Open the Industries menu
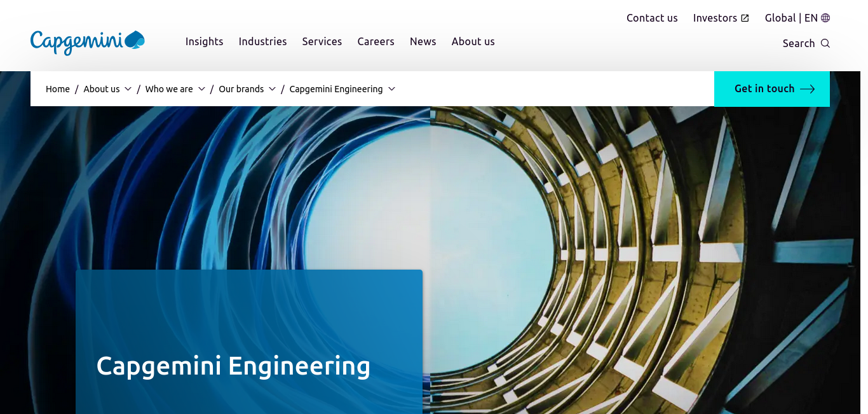 pos(262,41)
